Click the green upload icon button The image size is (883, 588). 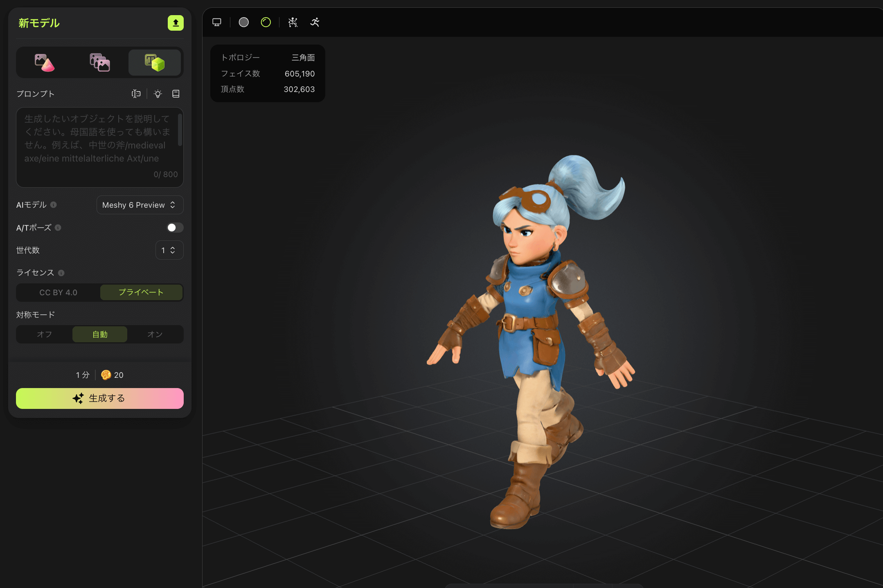[176, 23]
